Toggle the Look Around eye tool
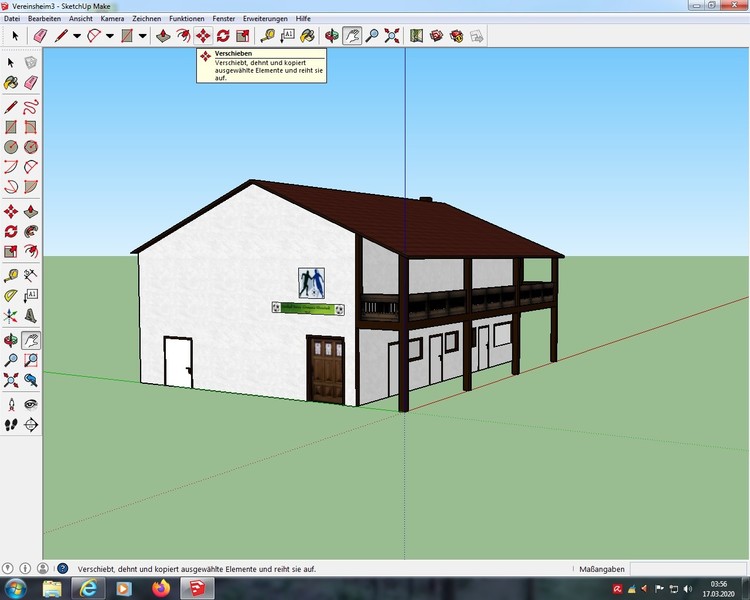This screenshot has width=750, height=600. tap(31, 404)
